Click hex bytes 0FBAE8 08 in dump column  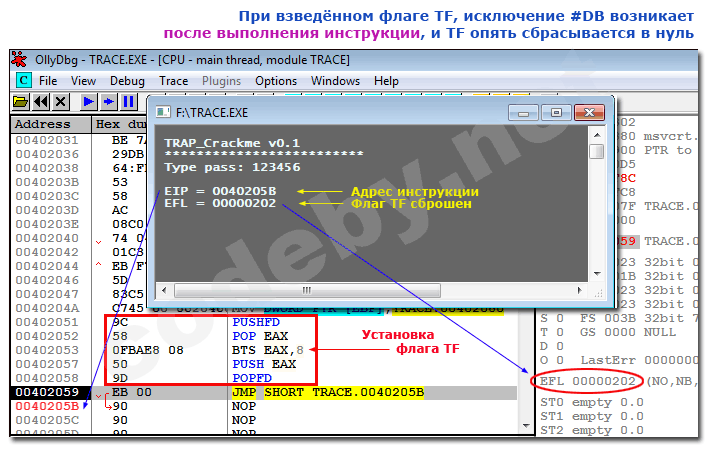pyautogui.click(x=147, y=351)
